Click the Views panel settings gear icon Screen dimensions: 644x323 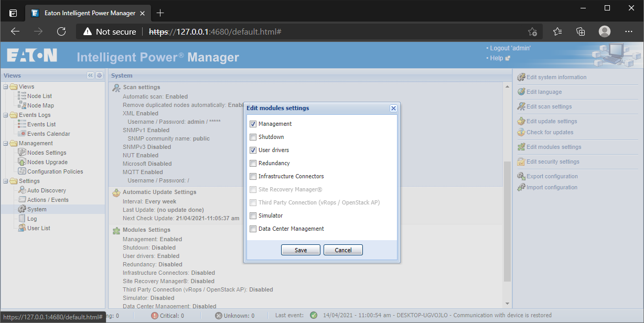99,76
